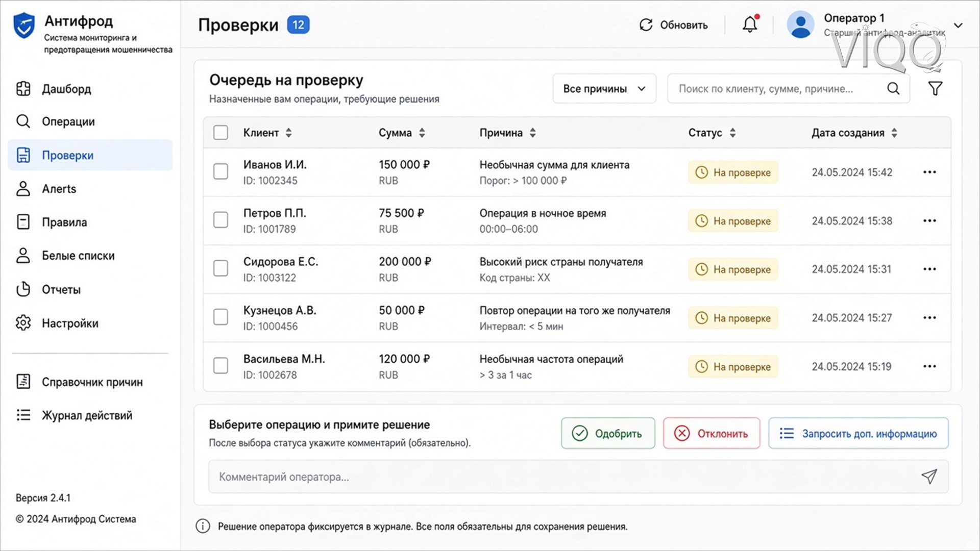The width and height of the screenshot is (980, 551).
Task: Open row menu for Иванов И.И.
Action: 929,172
